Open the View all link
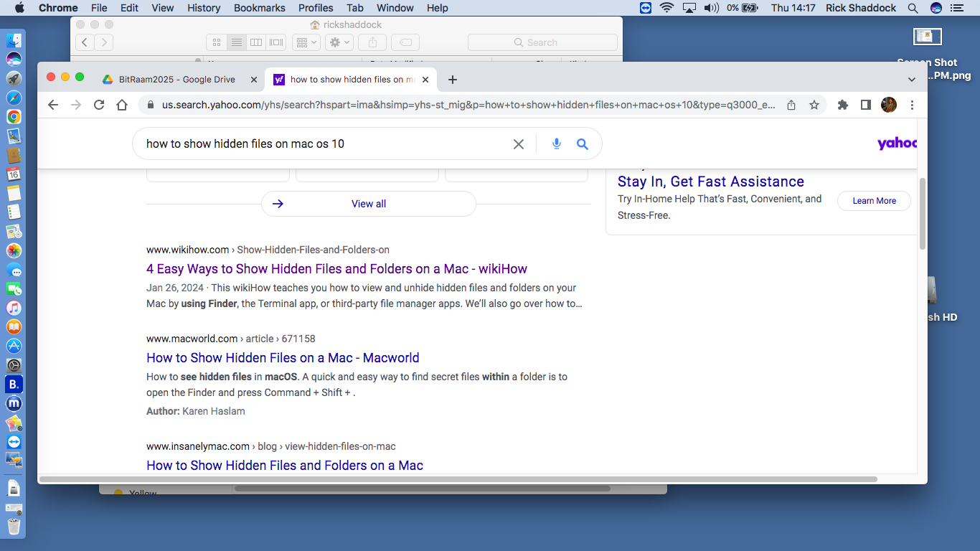Viewport: 980px width, 551px height. tap(369, 204)
